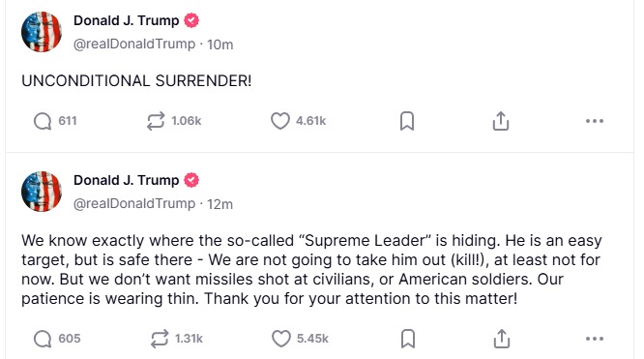Open Donald J. Trump name on second post
This screenshot has height=359, width=644.
pyautogui.click(x=126, y=180)
